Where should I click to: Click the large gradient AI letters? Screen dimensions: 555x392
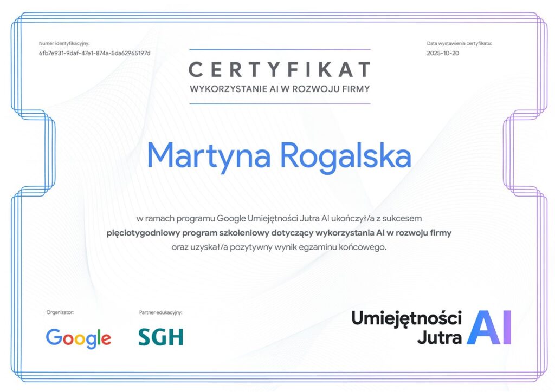(x=489, y=328)
